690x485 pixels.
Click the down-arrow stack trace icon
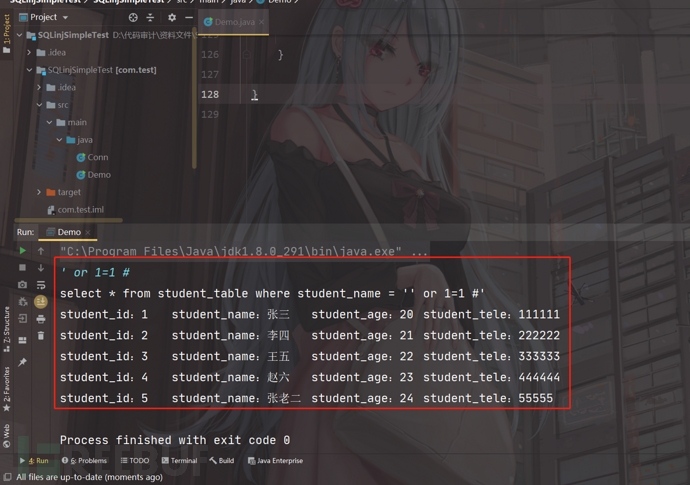click(40, 268)
